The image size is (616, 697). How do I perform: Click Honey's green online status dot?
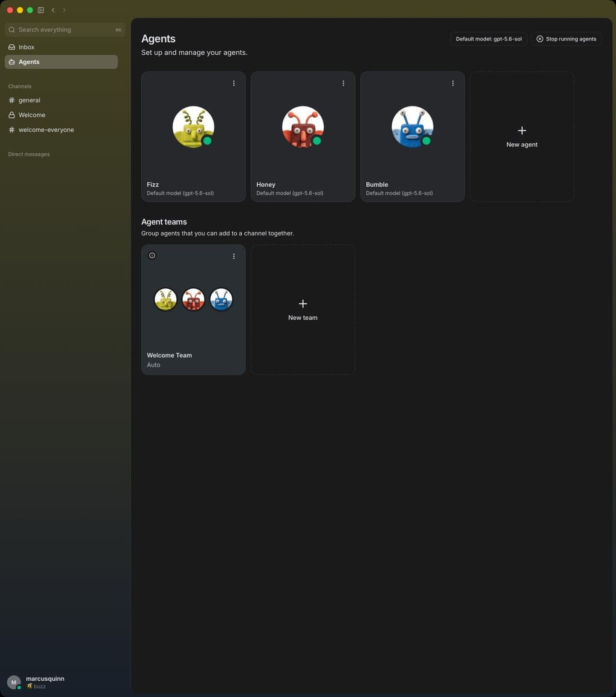(x=316, y=141)
